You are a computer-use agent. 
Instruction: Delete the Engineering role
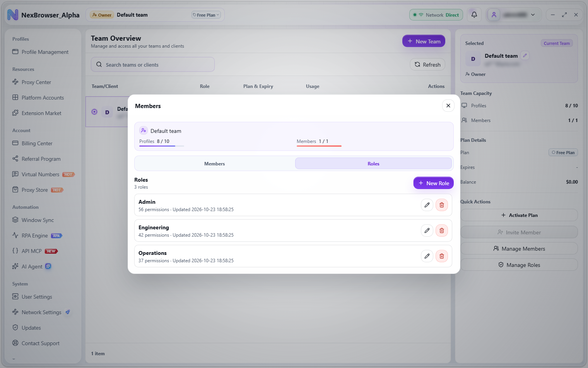(x=442, y=230)
